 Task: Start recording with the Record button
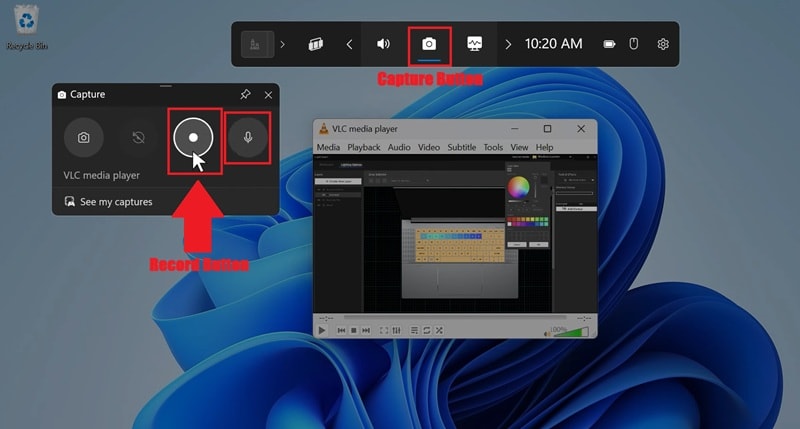[x=193, y=137]
